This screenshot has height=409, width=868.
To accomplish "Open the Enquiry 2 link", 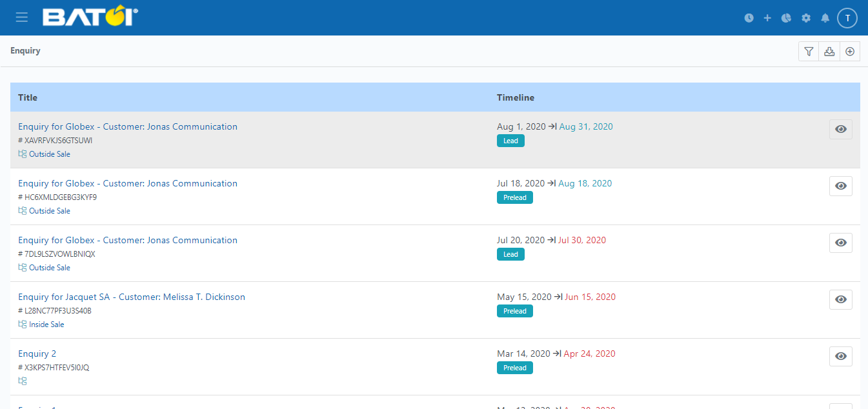I will tap(37, 354).
